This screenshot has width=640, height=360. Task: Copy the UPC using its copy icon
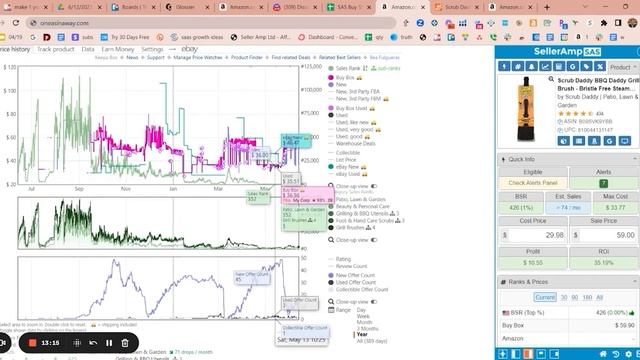pyautogui.click(x=560, y=130)
